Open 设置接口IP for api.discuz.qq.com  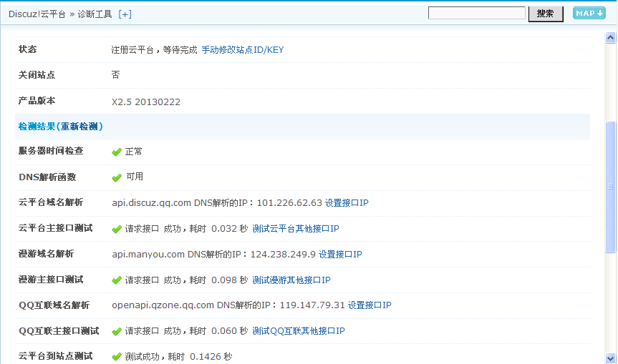pyautogui.click(x=347, y=202)
